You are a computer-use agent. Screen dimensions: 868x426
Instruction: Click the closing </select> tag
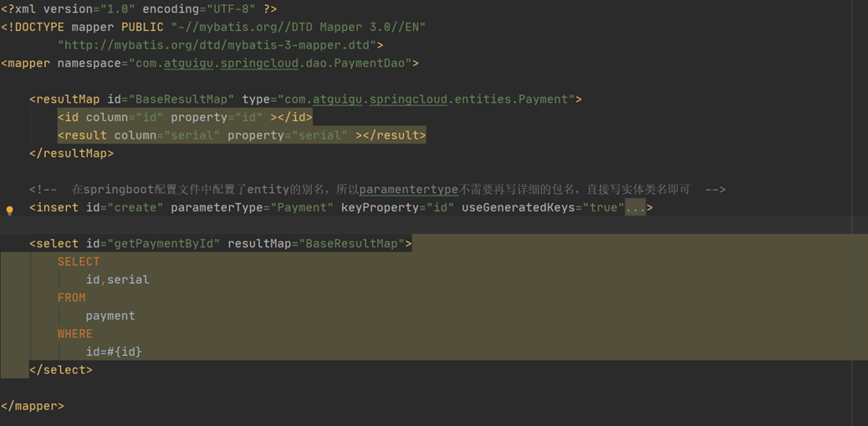[61, 369]
